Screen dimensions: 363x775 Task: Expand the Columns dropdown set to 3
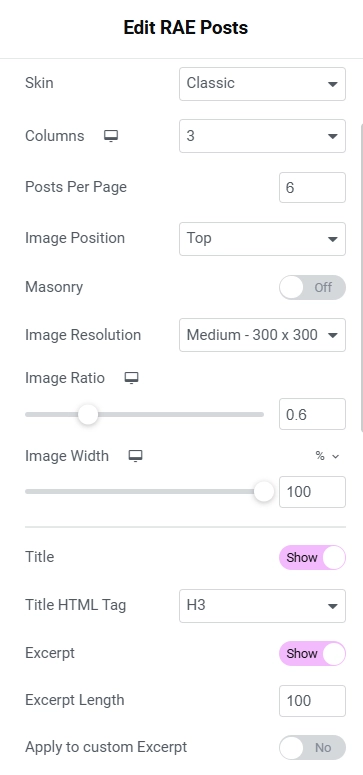coord(262,136)
